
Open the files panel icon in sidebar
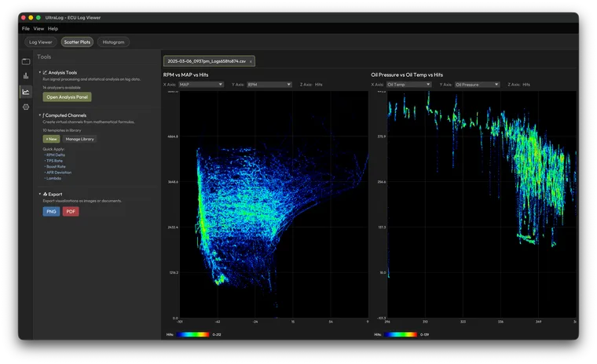(26, 61)
